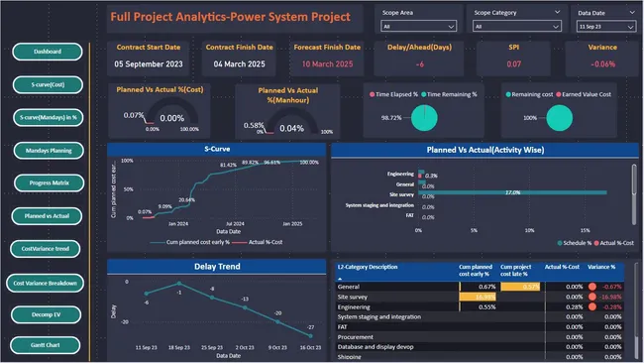Click Schedule % legend marker
This screenshot has height=363, width=644.
coord(560,243)
